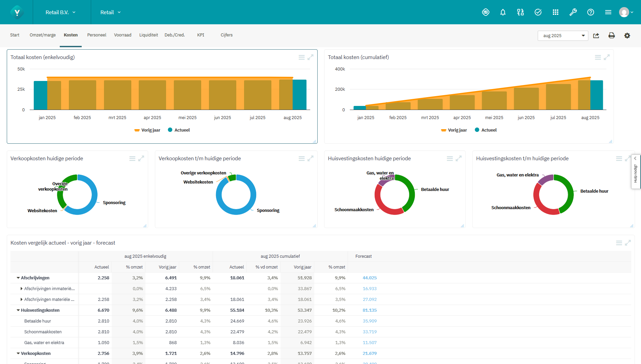Toggle Actueel legend in cumulatief chart
Viewport: 641px width, 364px height.
(x=486, y=130)
